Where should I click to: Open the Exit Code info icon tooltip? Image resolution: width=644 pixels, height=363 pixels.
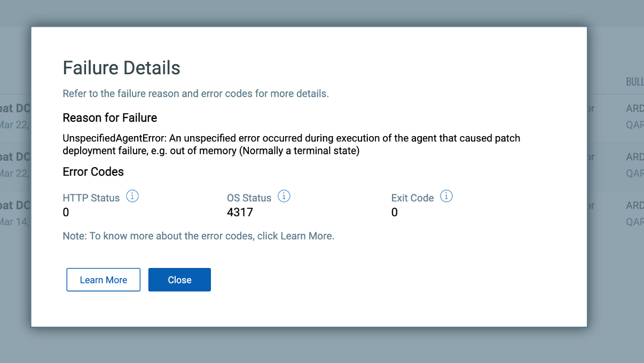(x=446, y=196)
